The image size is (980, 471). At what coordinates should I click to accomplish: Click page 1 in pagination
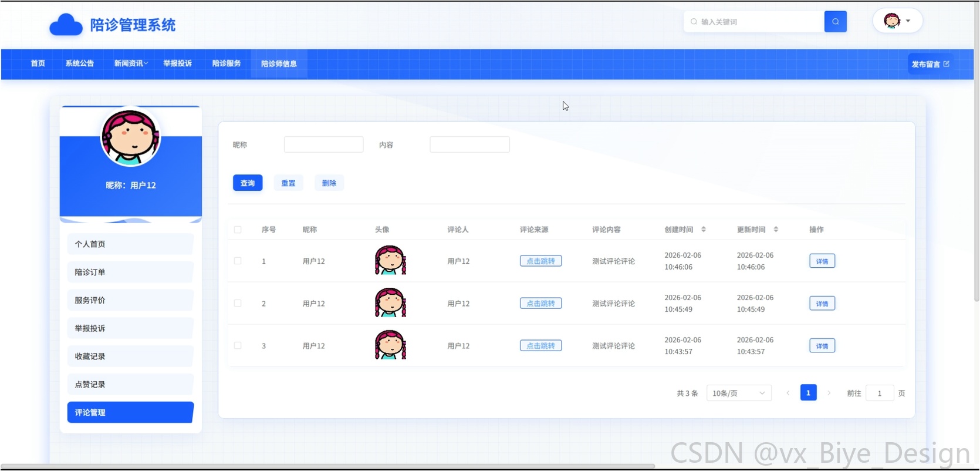(x=808, y=393)
